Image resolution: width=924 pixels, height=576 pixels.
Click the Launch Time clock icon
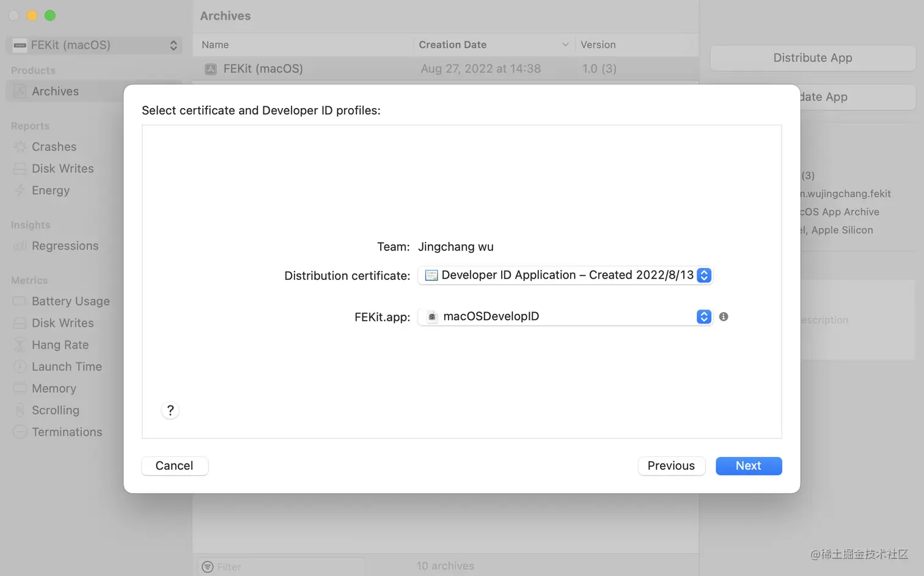tap(20, 367)
